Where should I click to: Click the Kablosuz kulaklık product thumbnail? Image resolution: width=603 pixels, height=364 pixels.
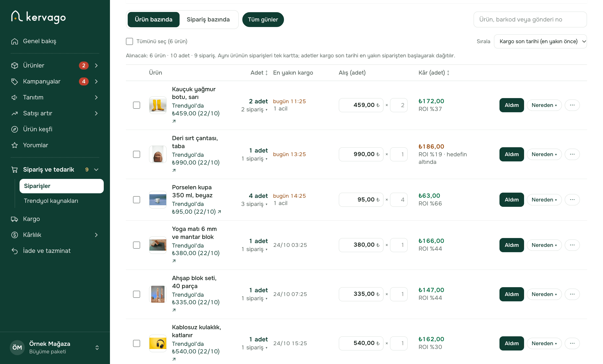[x=158, y=343]
